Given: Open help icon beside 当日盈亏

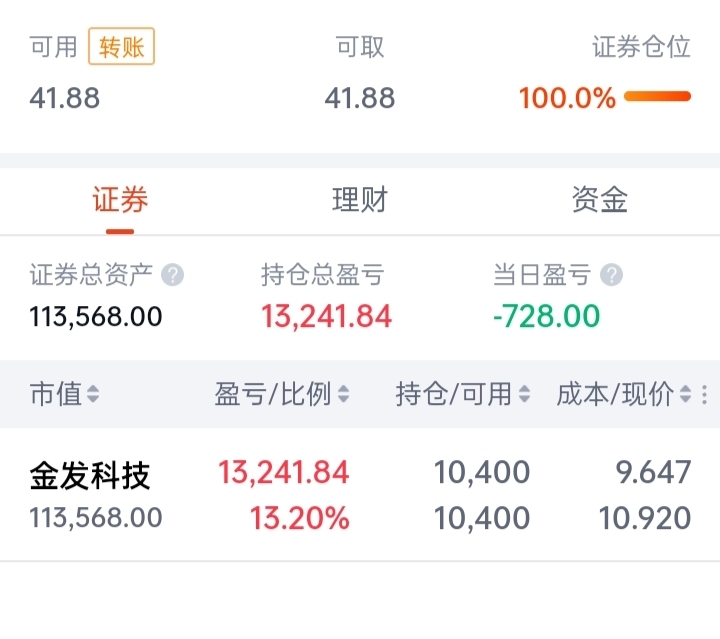Looking at the screenshot, I should point(612,275).
